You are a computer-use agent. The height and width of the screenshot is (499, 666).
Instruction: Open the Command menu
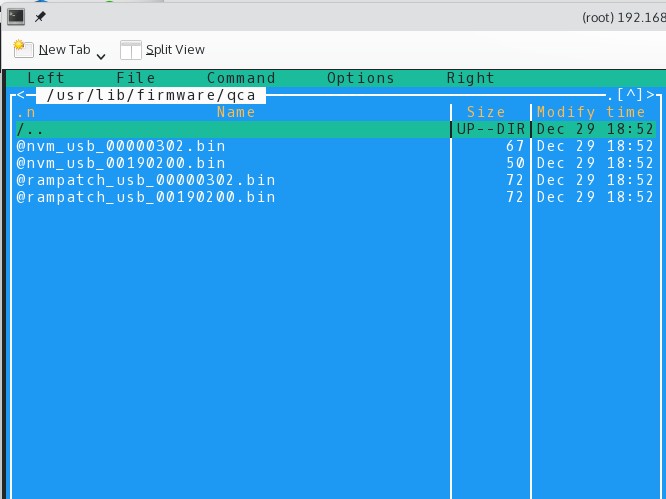241,78
